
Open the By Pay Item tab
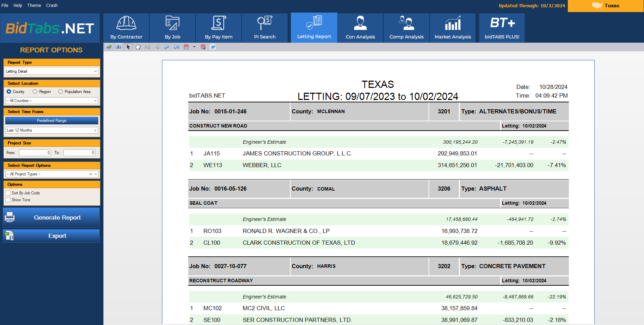219,28
